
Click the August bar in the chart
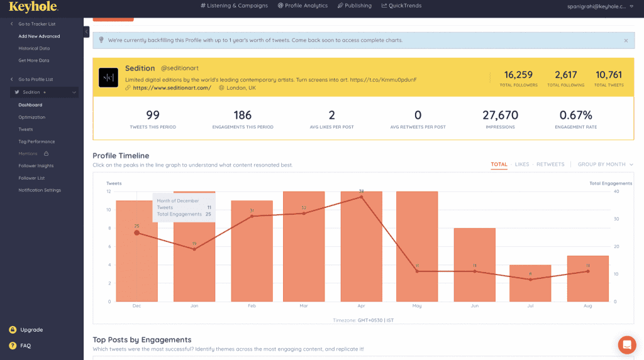tap(588, 279)
